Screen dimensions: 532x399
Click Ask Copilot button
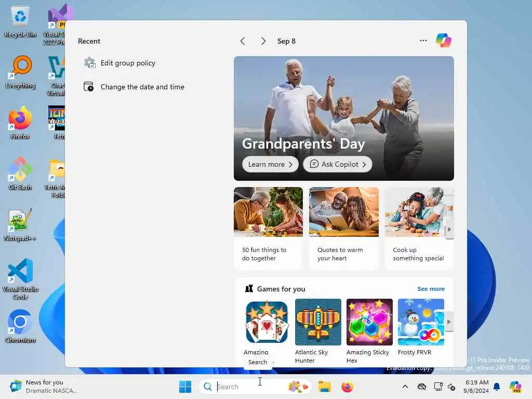[337, 164]
